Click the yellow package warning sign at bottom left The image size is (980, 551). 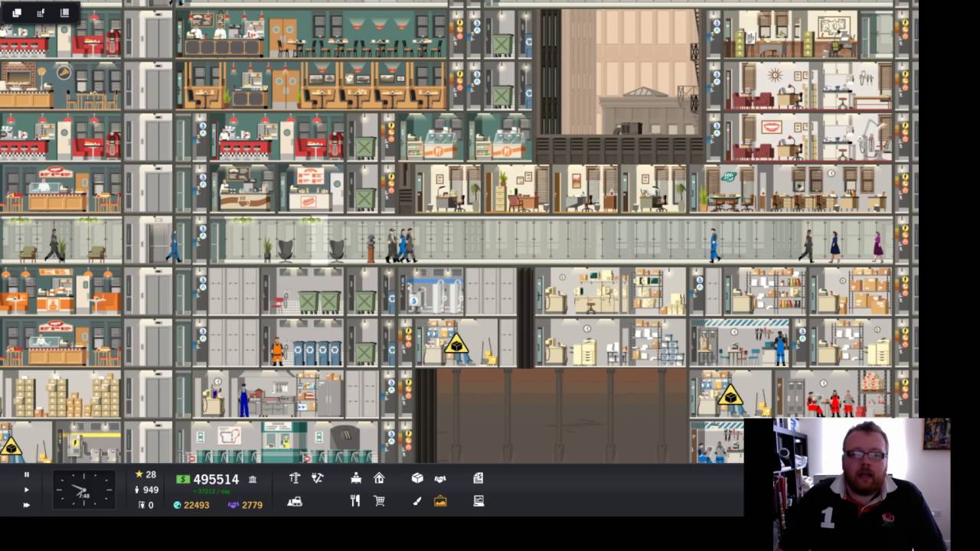(10, 446)
